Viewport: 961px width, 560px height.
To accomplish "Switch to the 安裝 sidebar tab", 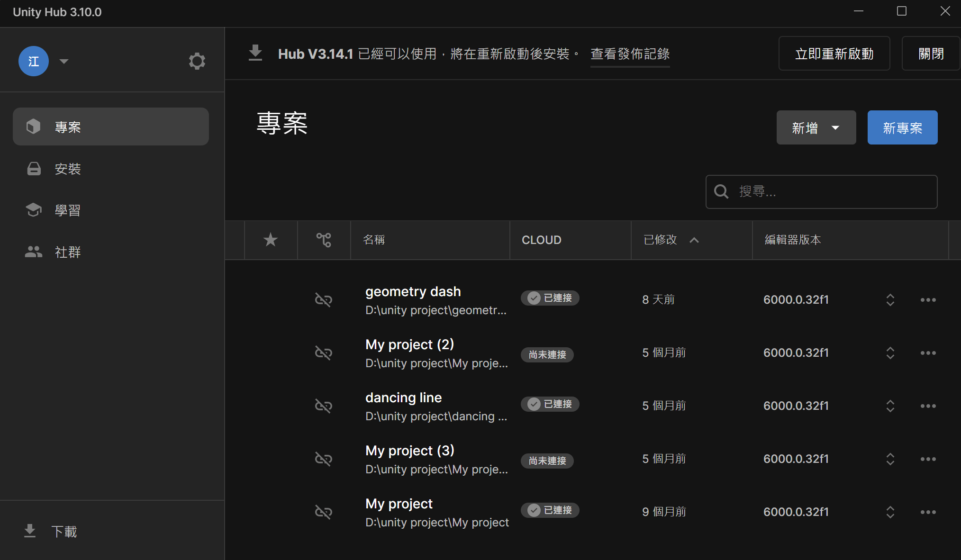I will pyautogui.click(x=68, y=169).
